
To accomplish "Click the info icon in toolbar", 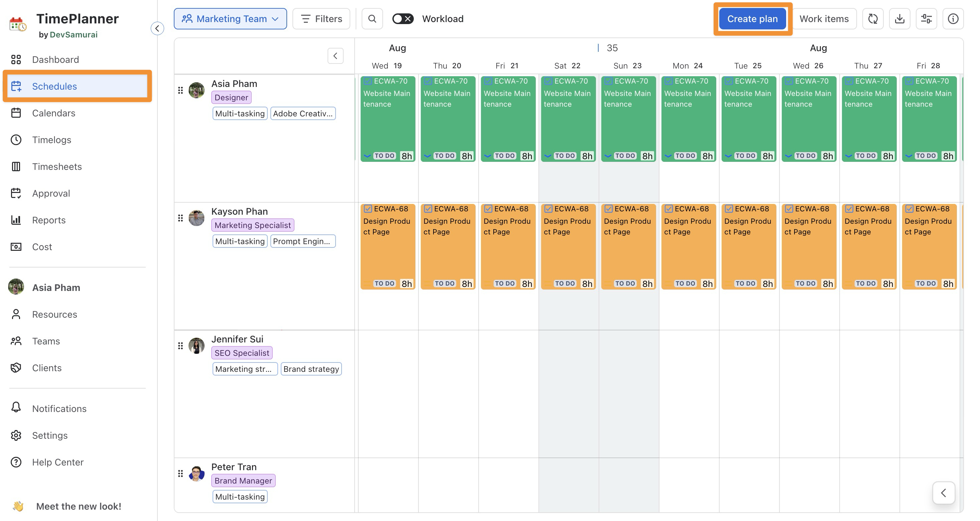I will (953, 19).
